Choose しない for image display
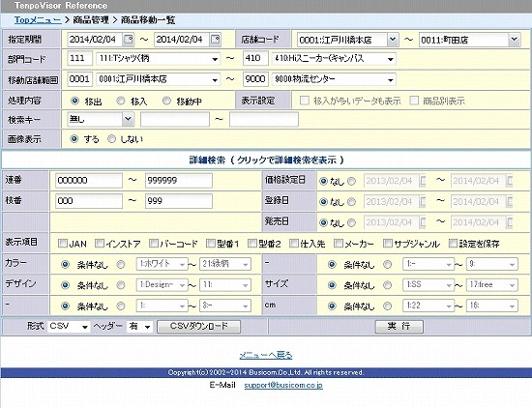 coord(111,138)
